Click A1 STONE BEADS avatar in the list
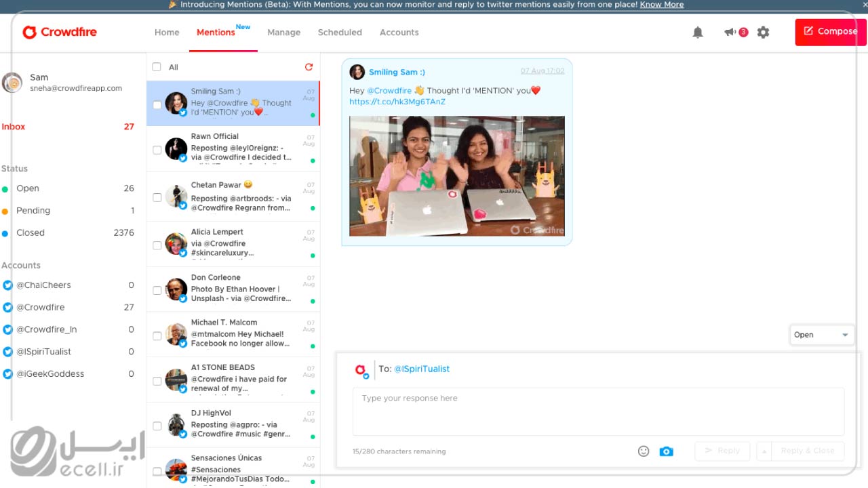Image resolution: width=868 pixels, height=488 pixels. (176, 380)
